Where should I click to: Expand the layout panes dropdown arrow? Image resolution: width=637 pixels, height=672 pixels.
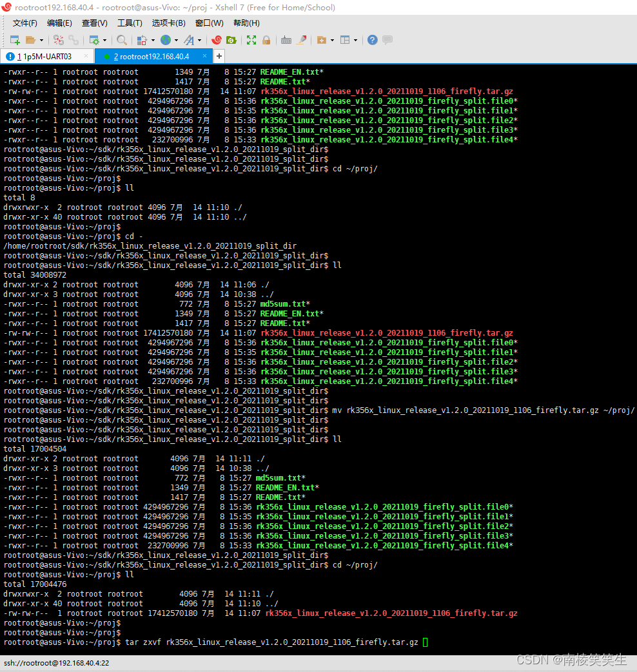click(356, 41)
